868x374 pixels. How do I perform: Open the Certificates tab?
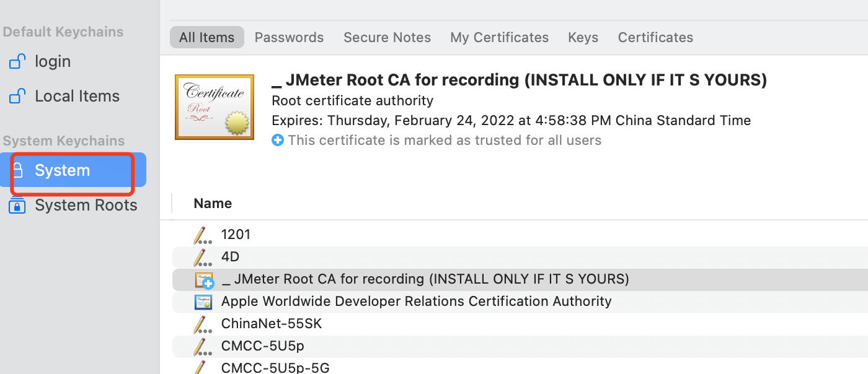(x=655, y=37)
